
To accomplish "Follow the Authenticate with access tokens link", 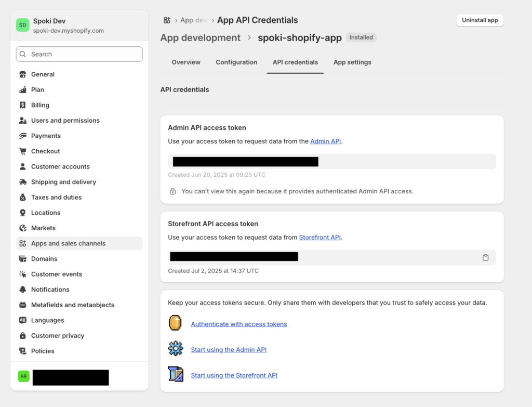I will [238, 324].
